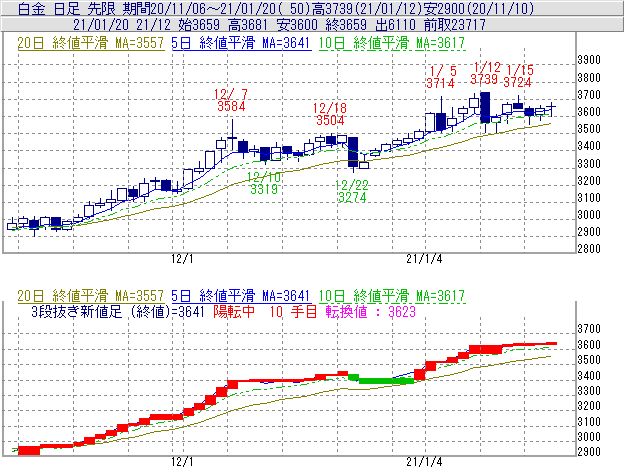The width and height of the screenshot is (624, 473).
Task: Click the 2900 price axis label on bottom chart
Action: pyautogui.click(x=589, y=452)
